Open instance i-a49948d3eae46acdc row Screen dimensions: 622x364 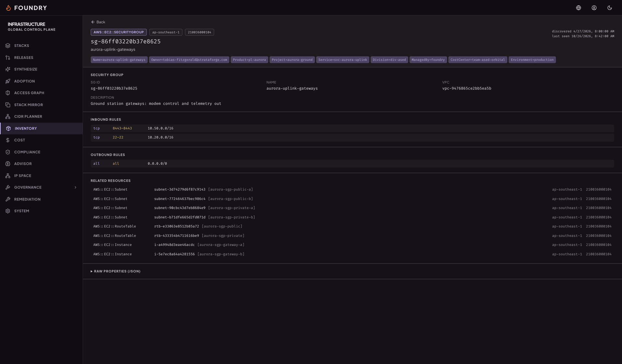(x=352, y=245)
